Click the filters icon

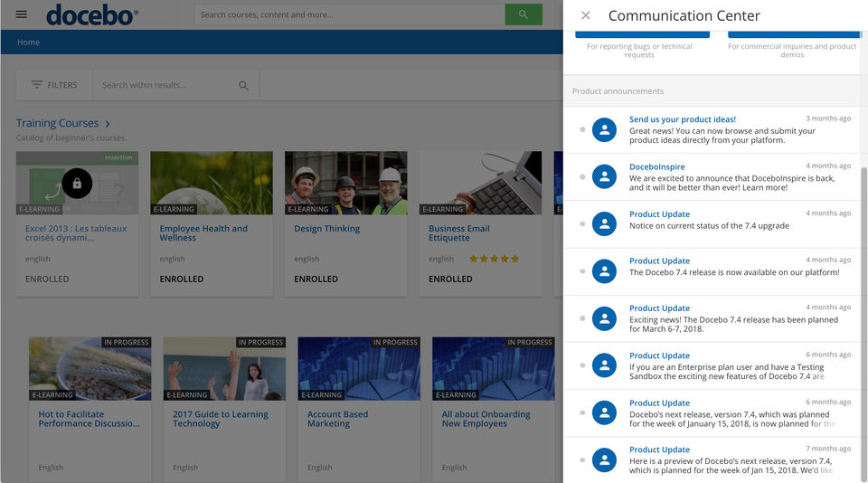[x=36, y=85]
